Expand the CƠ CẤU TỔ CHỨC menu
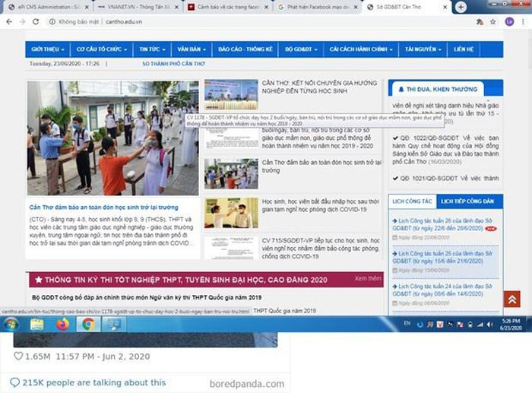Image resolution: width=532 pixels, height=393 pixels. pos(103,49)
